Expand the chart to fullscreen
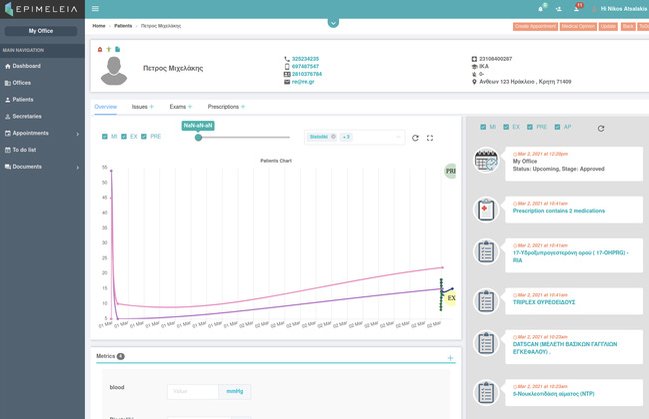This screenshot has height=419, width=649. pyautogui.click(x=430, y=137)
